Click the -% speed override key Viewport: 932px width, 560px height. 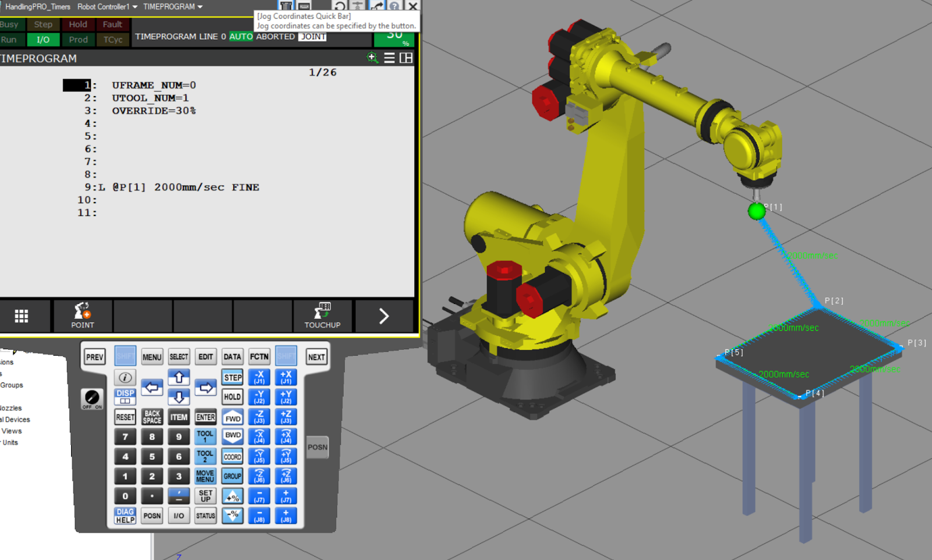pyautogui.click(x=232, y=515)
